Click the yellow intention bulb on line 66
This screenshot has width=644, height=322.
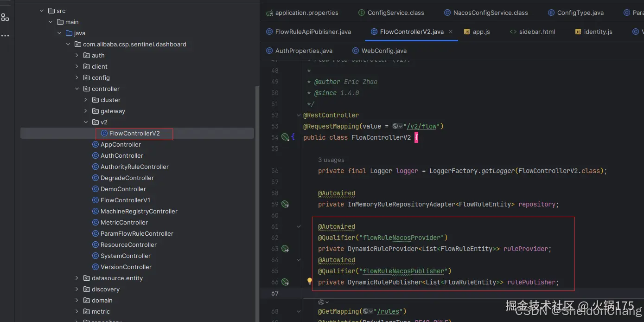[x=310, y=281]
